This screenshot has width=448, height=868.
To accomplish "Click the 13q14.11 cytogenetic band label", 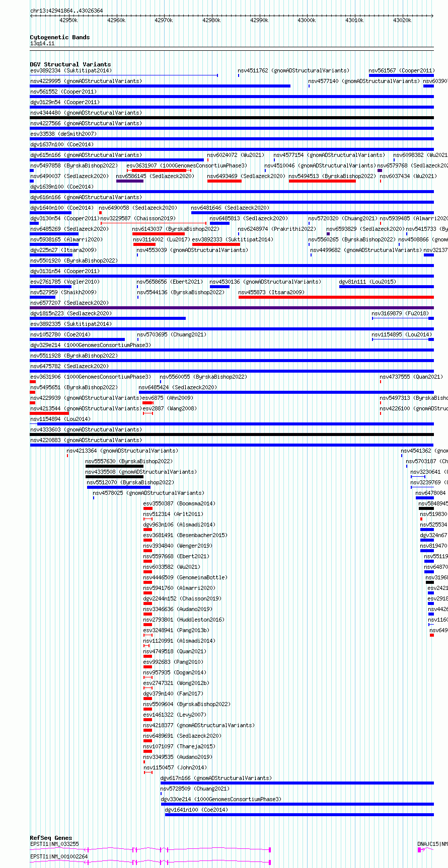I will pos(42,44).
